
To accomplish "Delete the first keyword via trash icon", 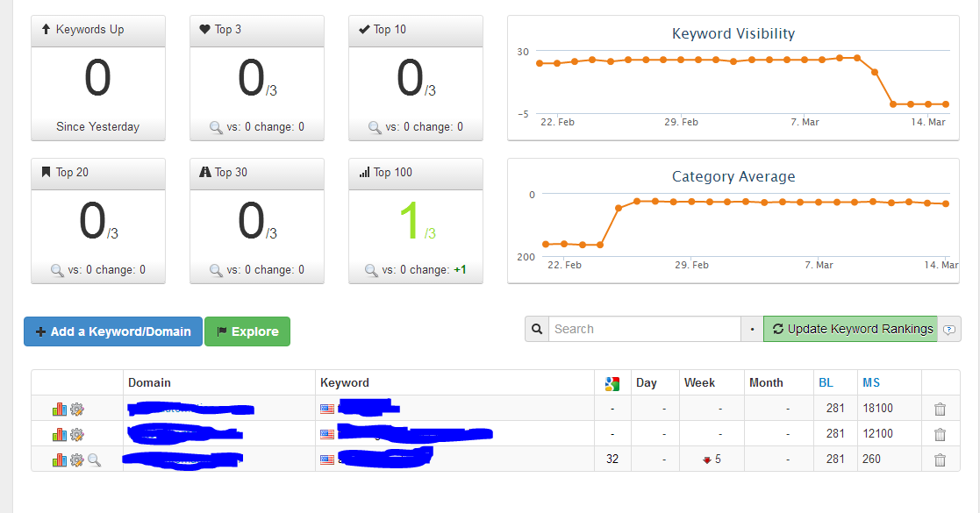I will (x=940, y=410).
